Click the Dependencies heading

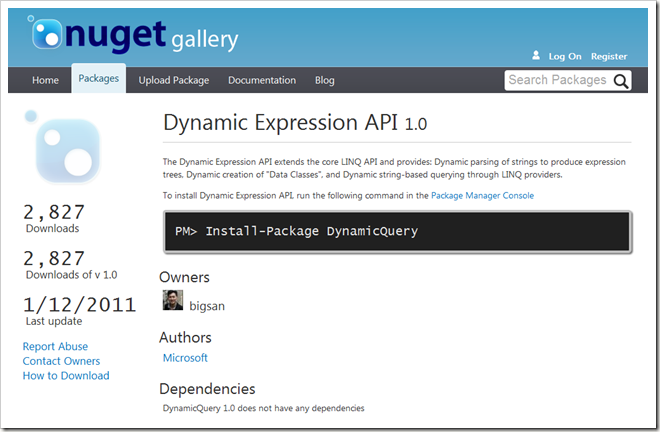coord(207,389)
